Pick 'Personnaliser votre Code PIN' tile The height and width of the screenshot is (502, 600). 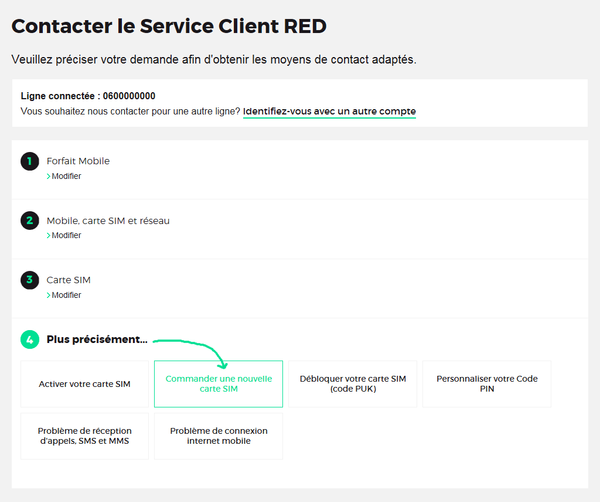tap(487, 384)
